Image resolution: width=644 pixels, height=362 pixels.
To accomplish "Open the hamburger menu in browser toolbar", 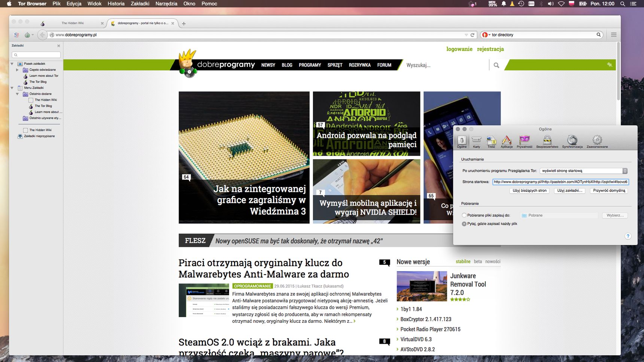I will [614, 35].
